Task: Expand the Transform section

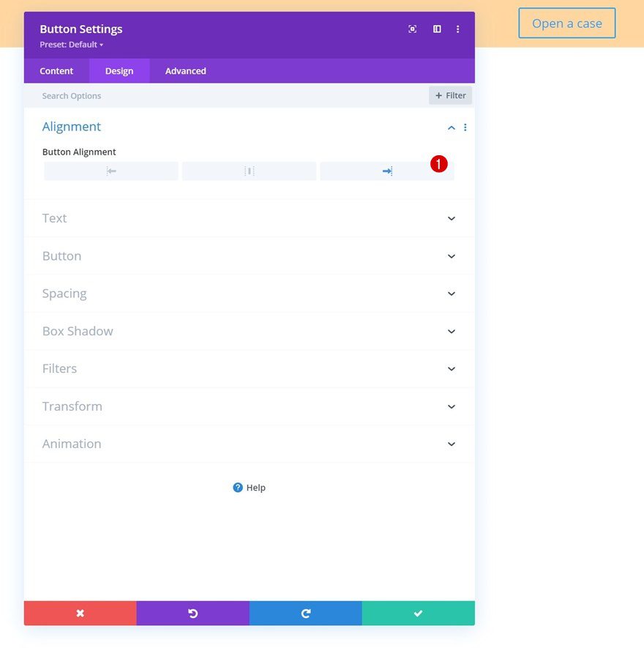Action: tap(249, 406)
